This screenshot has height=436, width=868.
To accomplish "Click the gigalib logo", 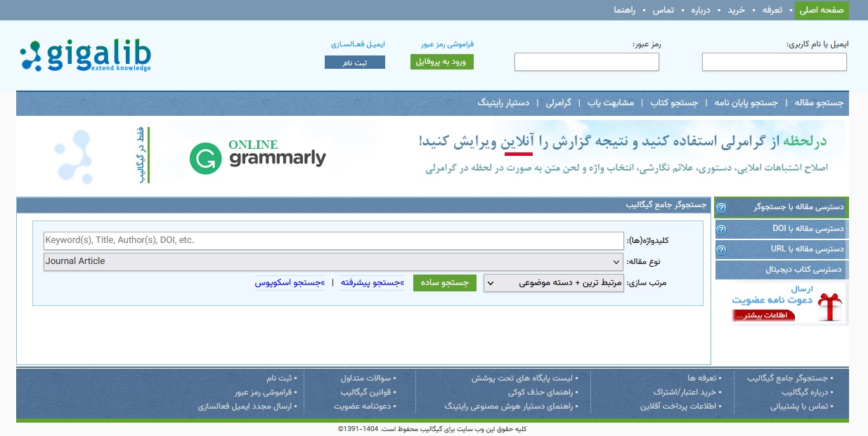I will click(x=86, y=56).
